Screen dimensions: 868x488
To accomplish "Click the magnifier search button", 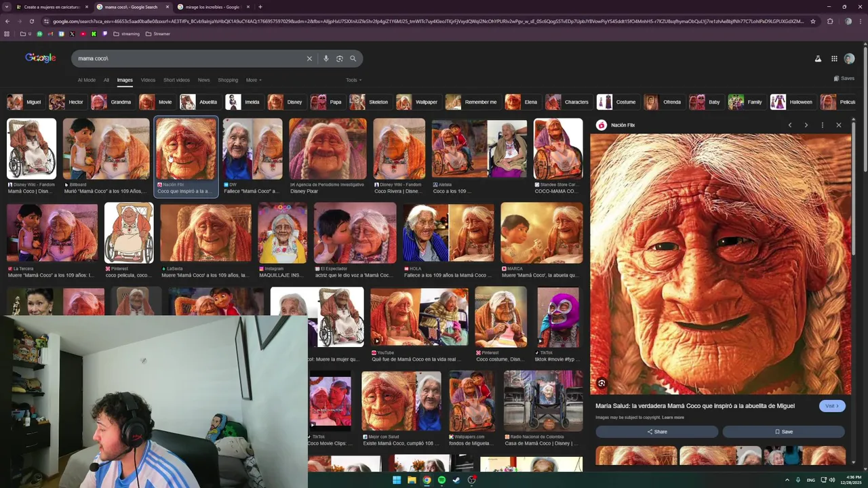I will point(353,58).
